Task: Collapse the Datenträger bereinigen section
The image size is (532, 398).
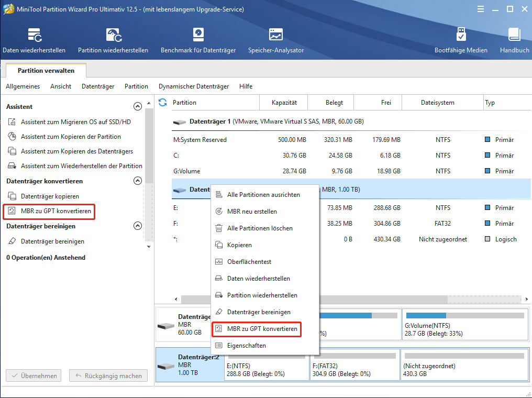Action: [137, 225]
